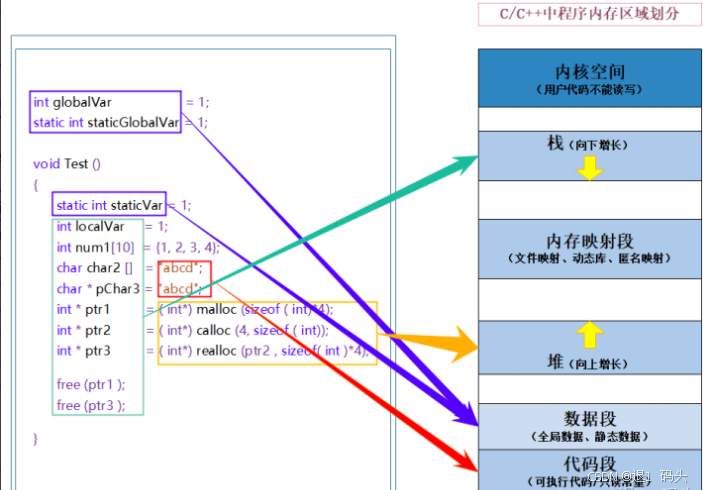Select the "abcd" string on the pChar3 line
Viewport: 703px width, 490px height.
(181, 288)
